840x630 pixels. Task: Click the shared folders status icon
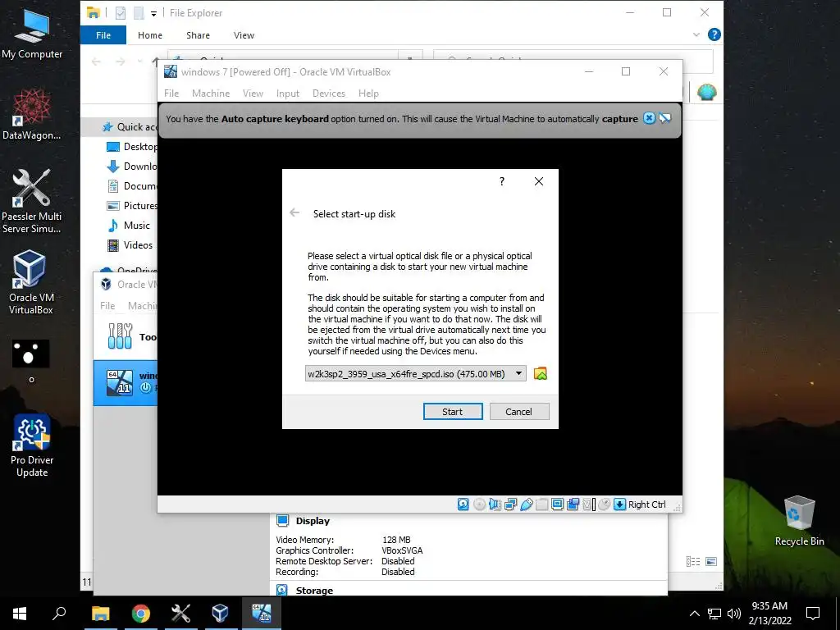click(x=541, y=504)
